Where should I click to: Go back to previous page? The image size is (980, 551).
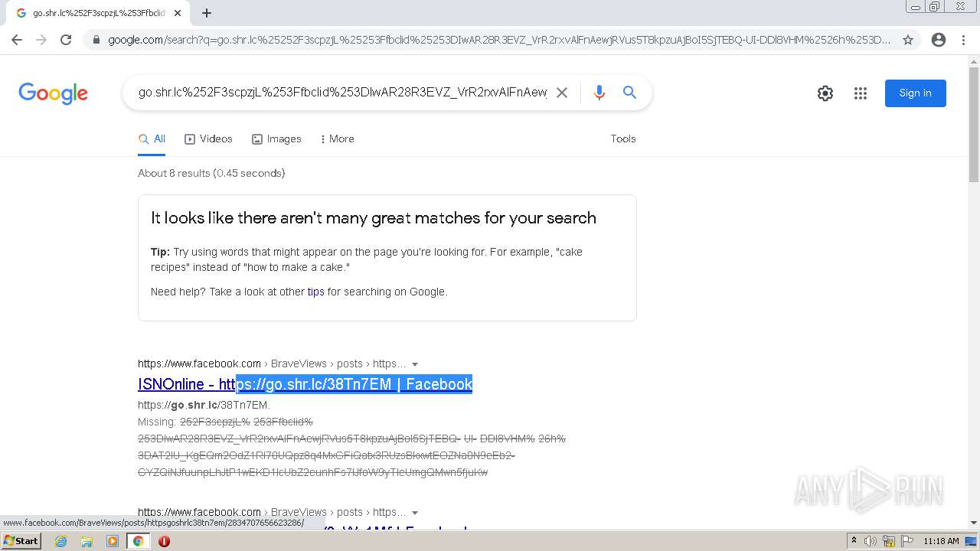click(x=17, y=40)
